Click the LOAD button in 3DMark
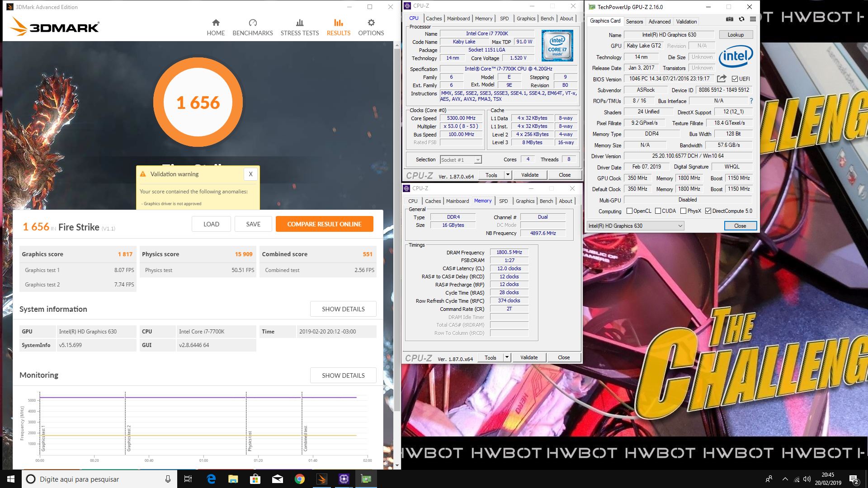 (211, 224)
